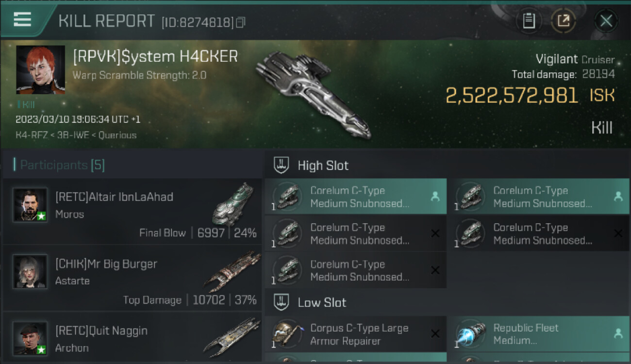Select Republic Fleet Medium module
Screen dimensions: 631x364
(x=539, y=334)
